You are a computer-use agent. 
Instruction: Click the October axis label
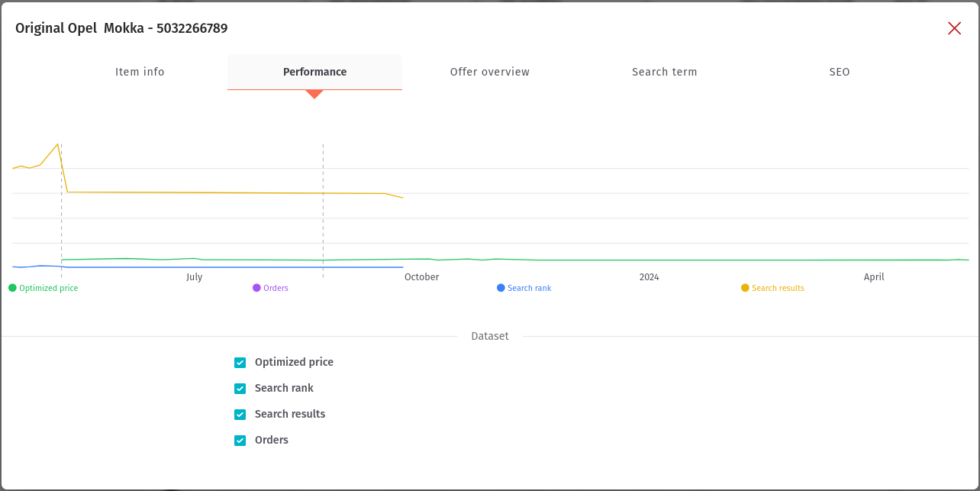[421, 277]
